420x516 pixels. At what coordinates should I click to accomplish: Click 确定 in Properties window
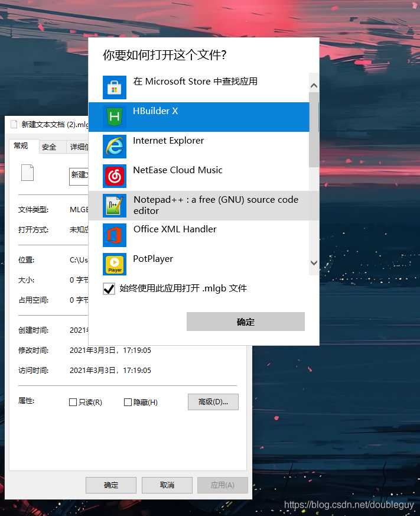(x=111, y=485)
